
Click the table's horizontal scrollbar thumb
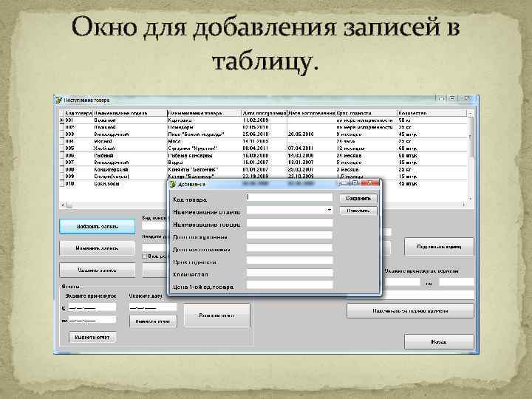(69, 205)
